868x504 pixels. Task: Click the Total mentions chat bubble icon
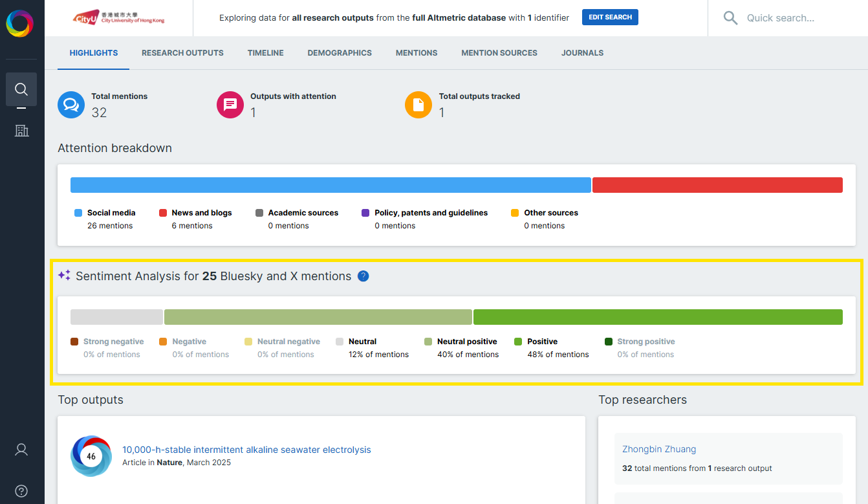click(x=71, y=105)
